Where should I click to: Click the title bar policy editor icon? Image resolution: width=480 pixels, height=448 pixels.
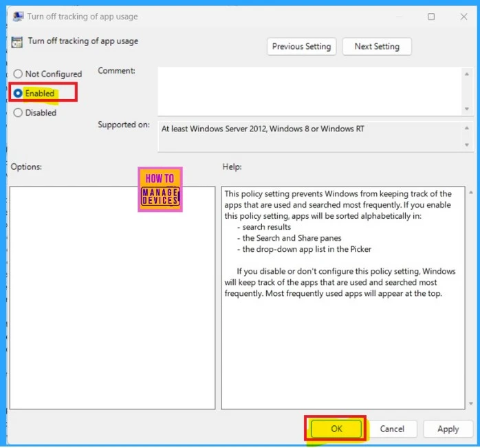18,17
